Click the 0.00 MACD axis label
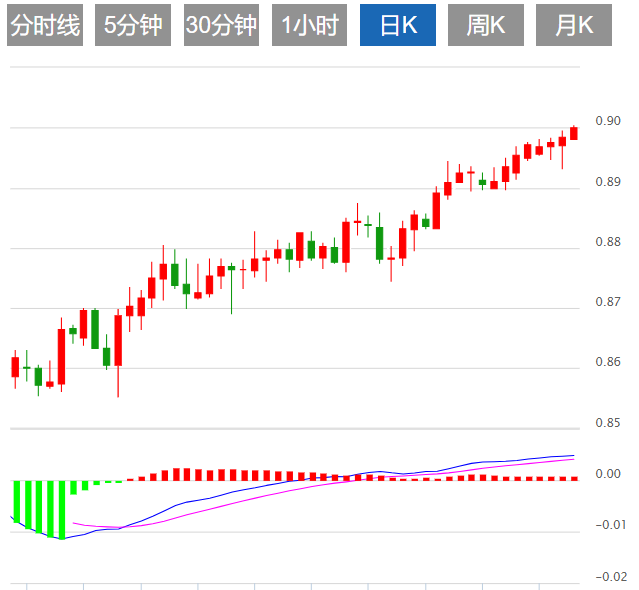 607,474
